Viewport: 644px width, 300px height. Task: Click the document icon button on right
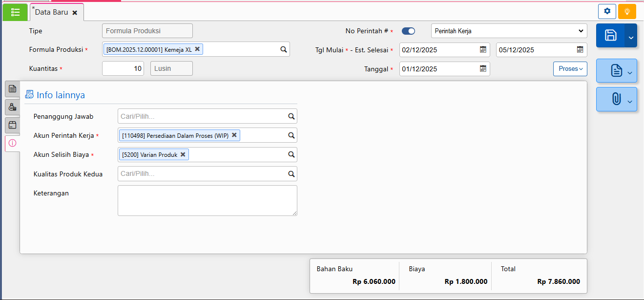coord(616,71)
